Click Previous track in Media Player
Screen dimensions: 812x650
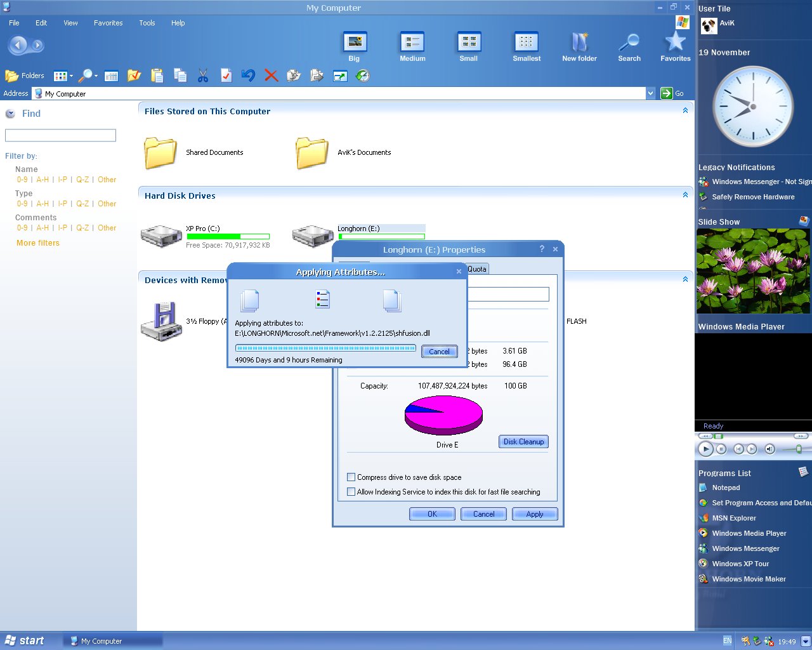coord(739,449)
